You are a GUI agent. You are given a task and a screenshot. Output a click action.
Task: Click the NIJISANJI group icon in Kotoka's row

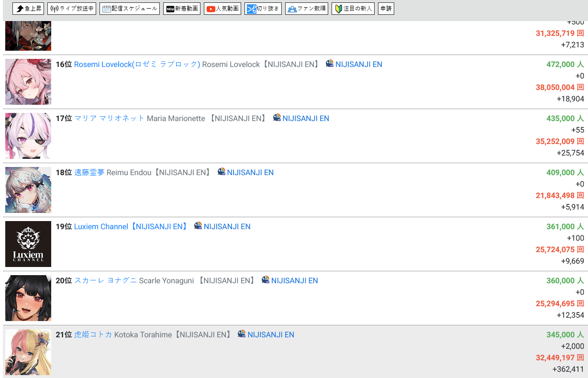tap(242, 334)
